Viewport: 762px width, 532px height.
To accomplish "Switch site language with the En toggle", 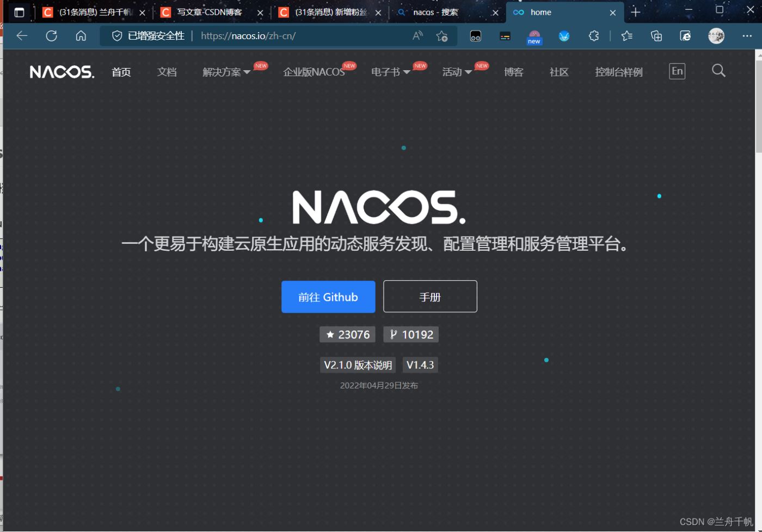I will coord(677,71).
